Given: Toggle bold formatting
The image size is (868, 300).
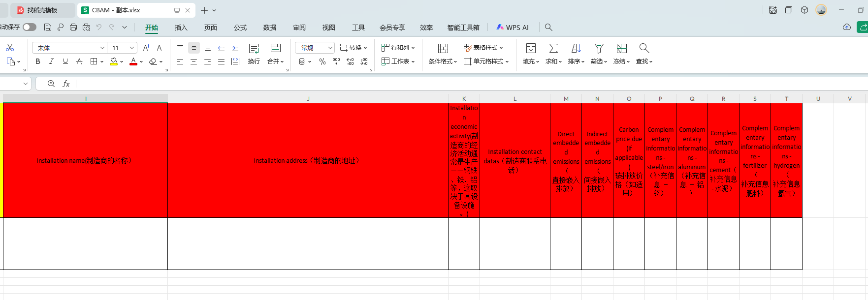Looking at the screenshot, I should 38,61.
